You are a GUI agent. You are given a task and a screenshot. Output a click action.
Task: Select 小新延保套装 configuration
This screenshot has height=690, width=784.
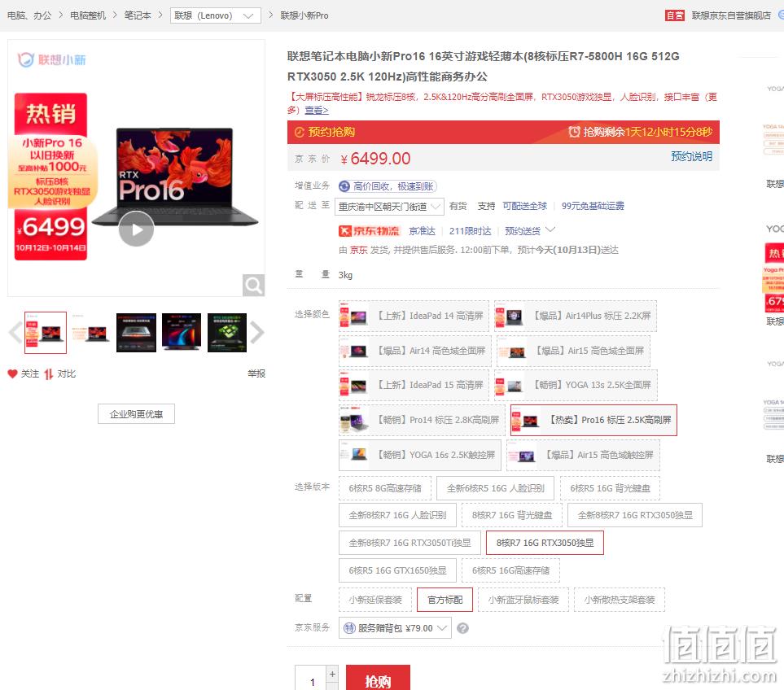pyautogui.click(x=375, y=600)
